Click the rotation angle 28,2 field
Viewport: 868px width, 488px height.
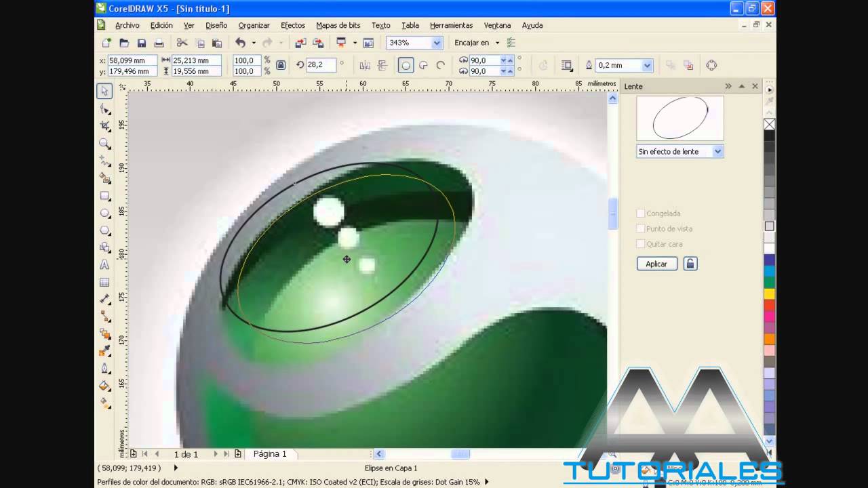321,65
